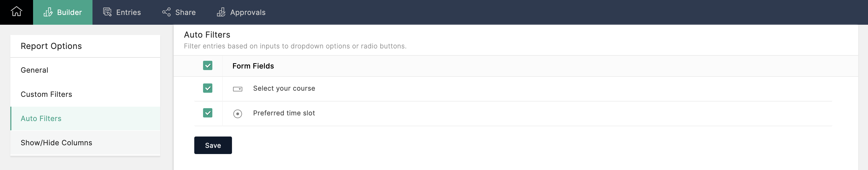Viewport: 868px width, 170px height.
Task: Open the Entries tab
Action: 128,12
